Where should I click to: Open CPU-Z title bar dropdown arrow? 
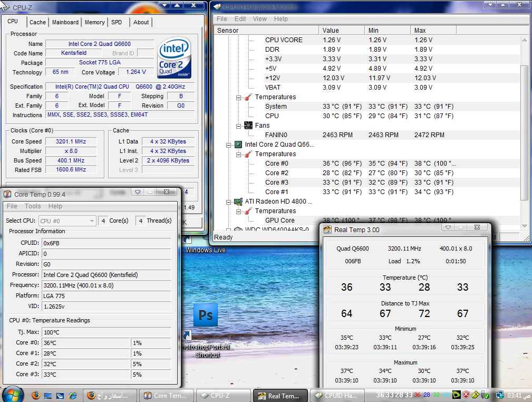(165, 5)
